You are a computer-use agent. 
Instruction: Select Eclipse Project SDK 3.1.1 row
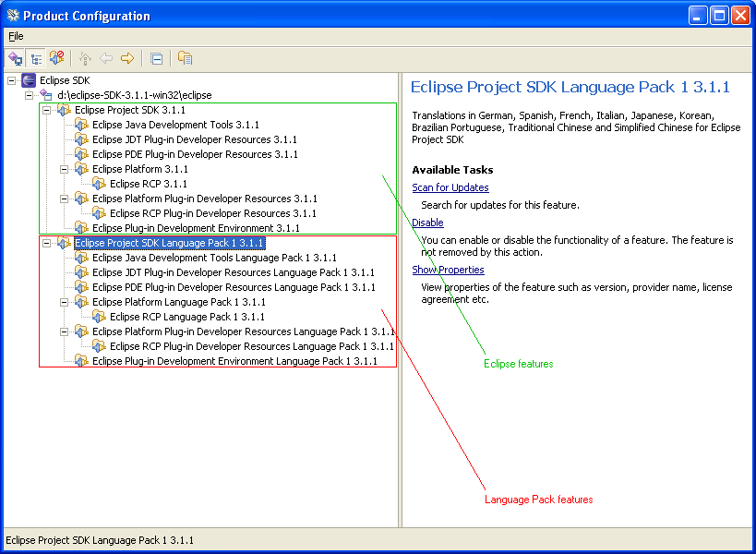point(130,111)
